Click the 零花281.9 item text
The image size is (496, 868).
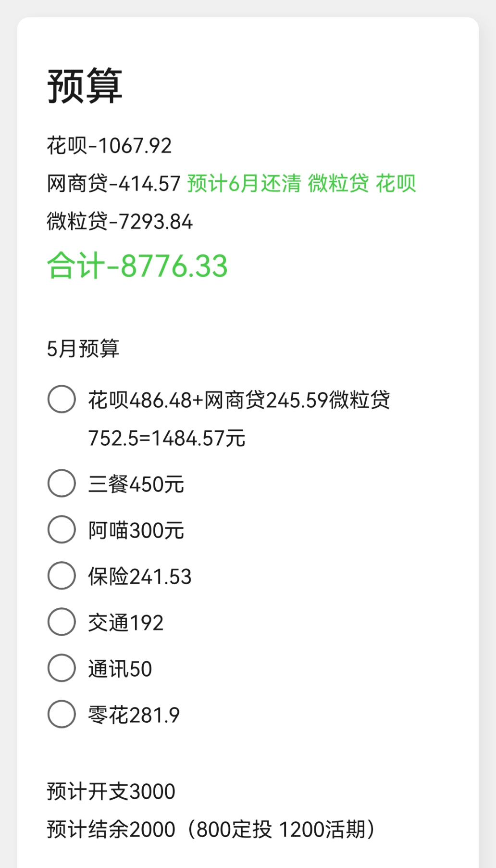pyautogui.click(x=134, y=715)
